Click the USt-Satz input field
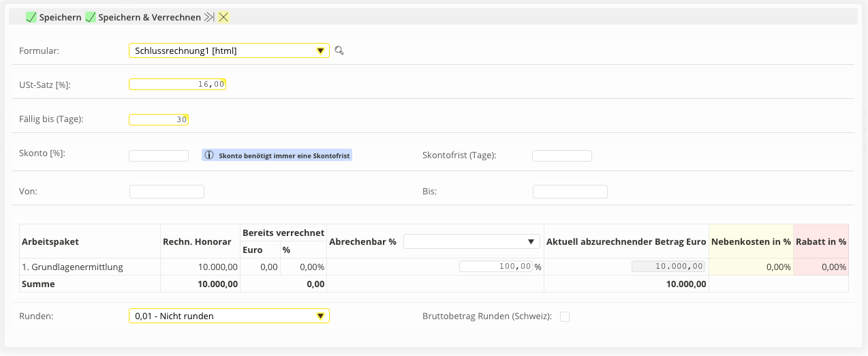 coord(177,84)
